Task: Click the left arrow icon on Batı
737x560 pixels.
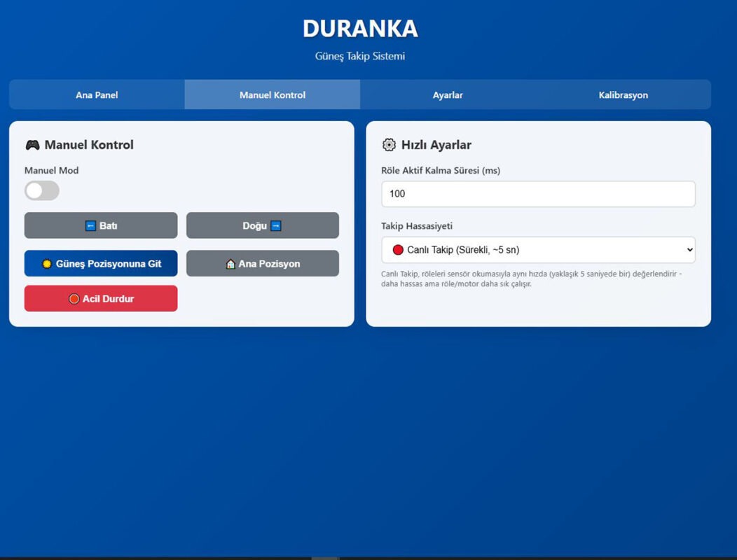Action: point(90,226)
